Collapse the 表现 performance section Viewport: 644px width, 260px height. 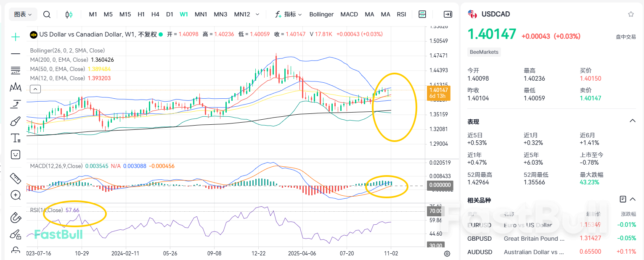point(633,121)
